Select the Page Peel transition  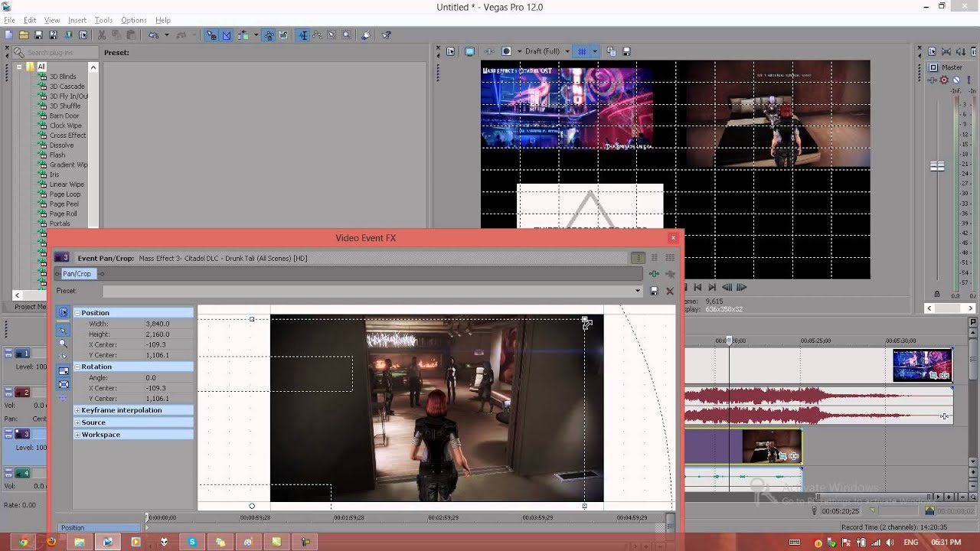pos(64,204)
